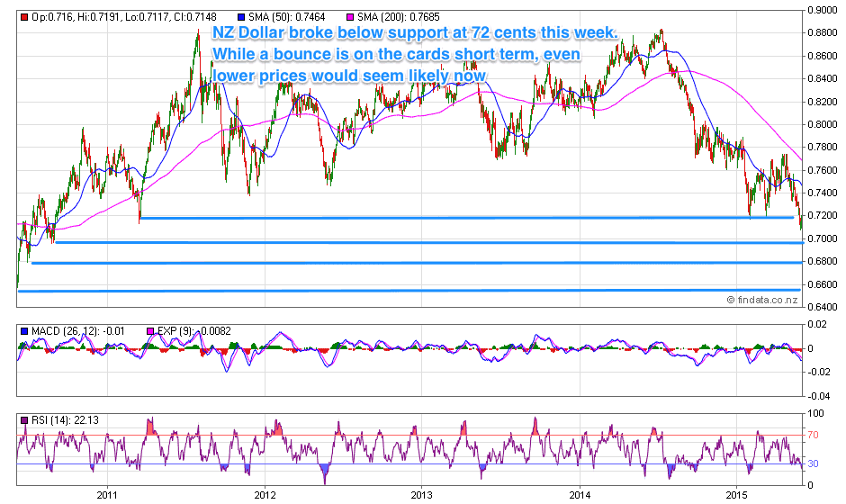This screenshot has width=846, height=504.
Task: Click the 0.70 blue support line
Action: (429, 243)
